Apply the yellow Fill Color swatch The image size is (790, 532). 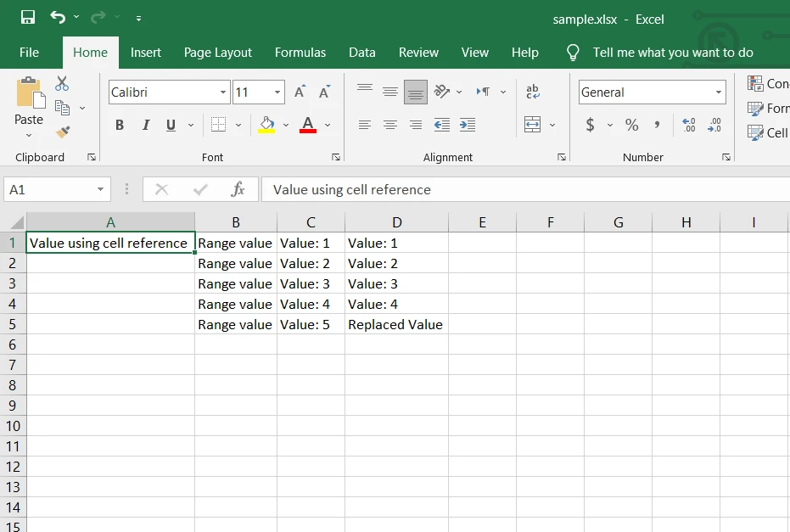click(266, 125)
